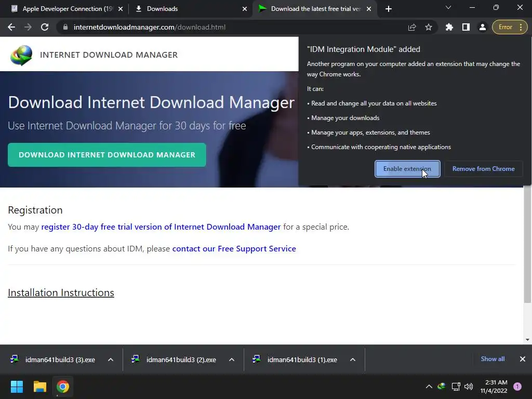This screenshot has width=532, height=399.
Task: Bookmark this tab with the star icon
Action: tap(429, 27)
